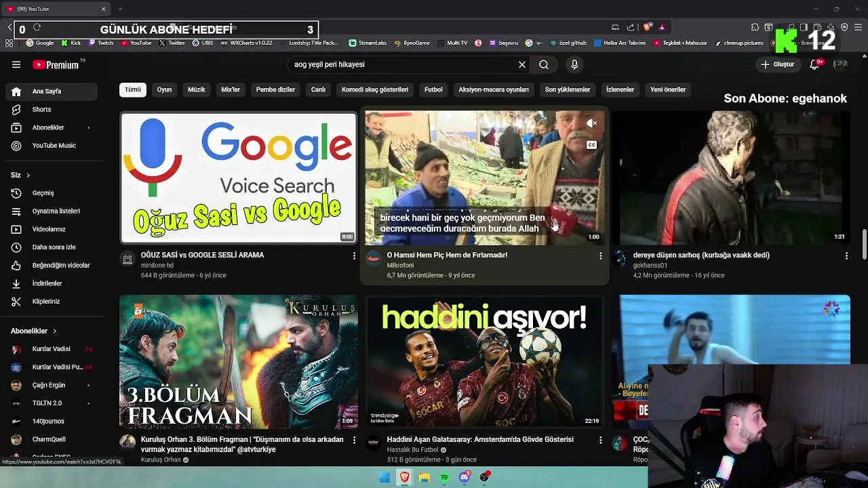
Task: Open the notifications bell
Action: [x=816, y=64]
